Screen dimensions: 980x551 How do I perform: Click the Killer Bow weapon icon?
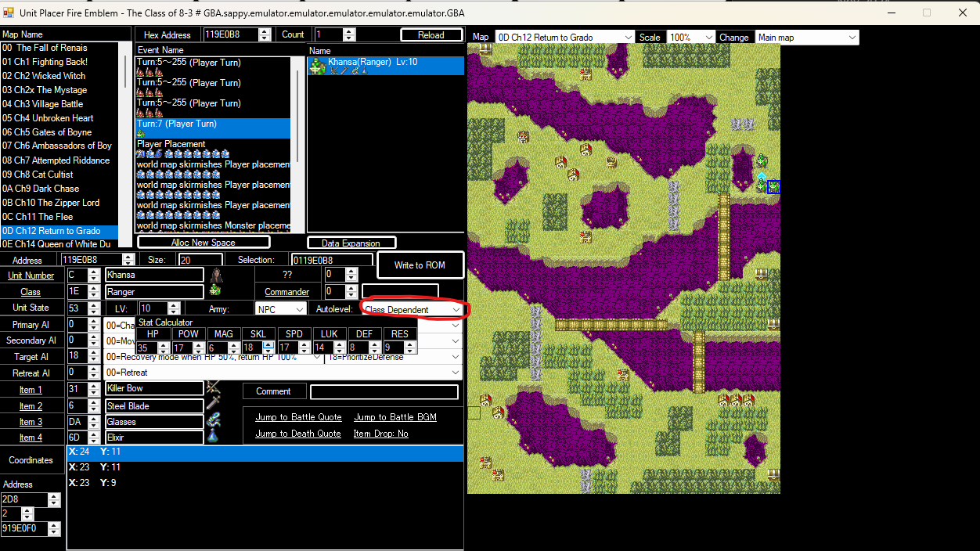click(213, 388)
